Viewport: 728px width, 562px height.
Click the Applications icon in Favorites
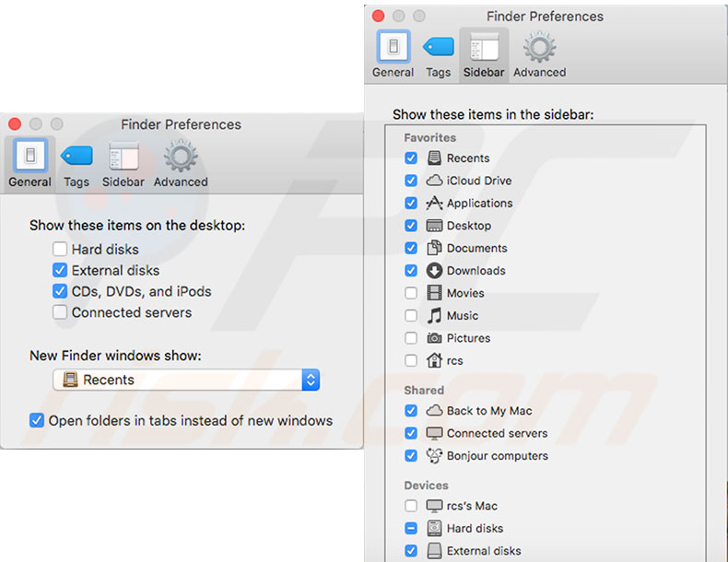[434, 204]
